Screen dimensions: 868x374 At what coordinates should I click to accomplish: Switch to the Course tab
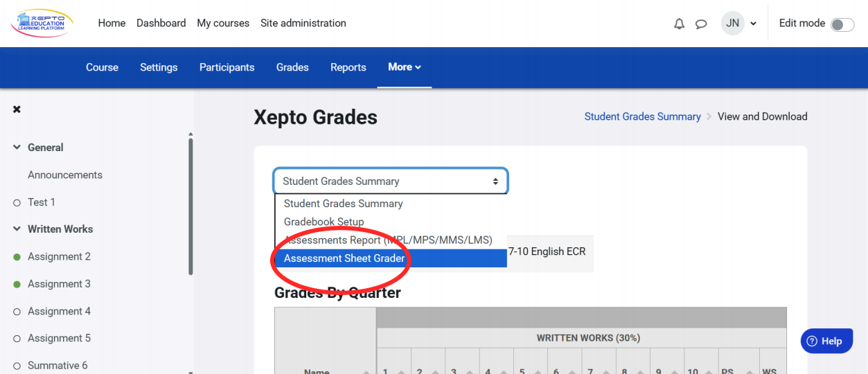click(102, 67)
